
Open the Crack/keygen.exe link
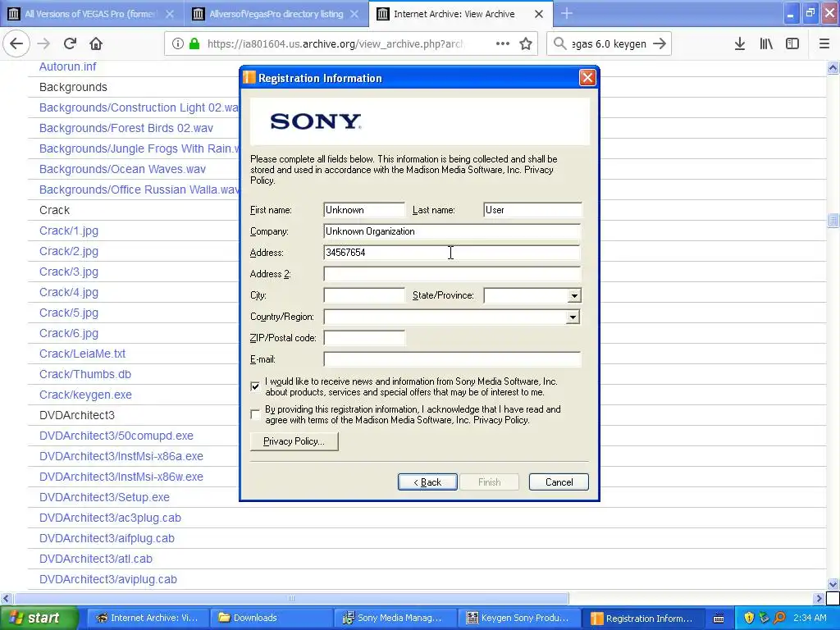[x=85, y=395]
